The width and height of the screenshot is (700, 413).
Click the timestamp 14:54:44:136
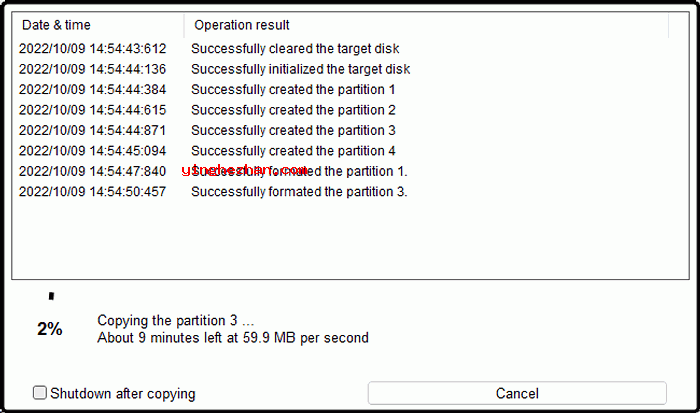pos(92,69)
